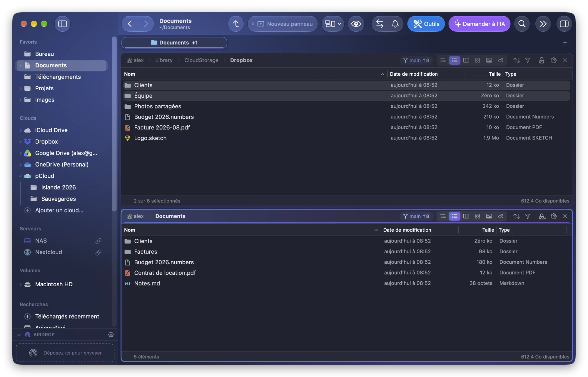Click the sidebar vertical scrollbar
588x377 pixels.
point(114,124)
